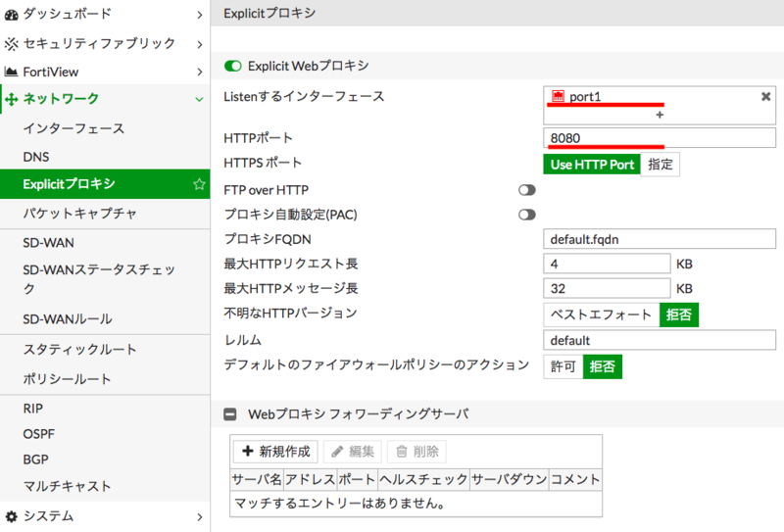The image size is (784, 532).
Task: Click the System gear icon
Action: [11, 516]
